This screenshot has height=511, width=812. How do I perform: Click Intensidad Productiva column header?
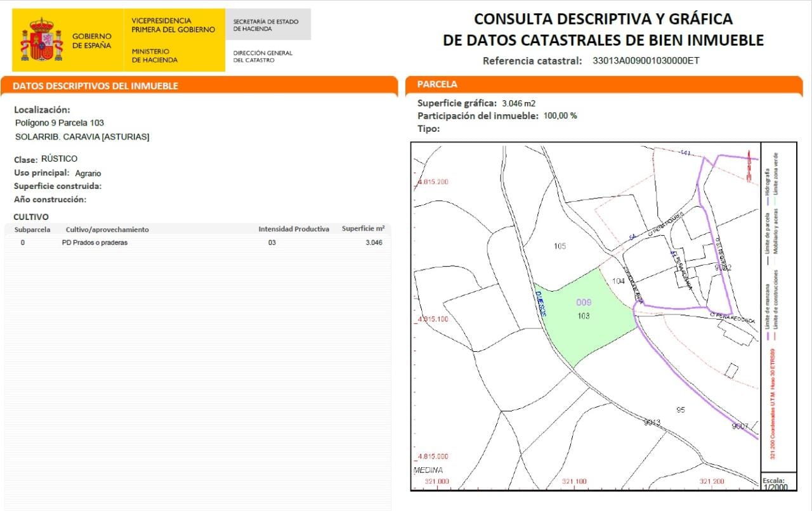coord(294,229)
